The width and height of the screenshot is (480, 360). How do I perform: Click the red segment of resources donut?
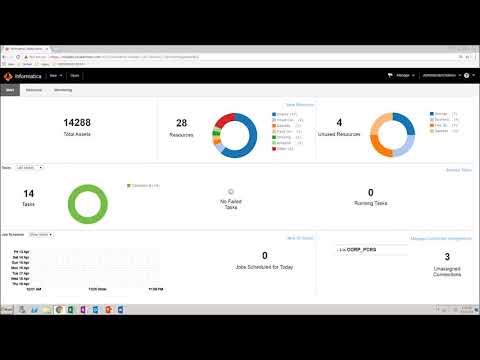225,120
